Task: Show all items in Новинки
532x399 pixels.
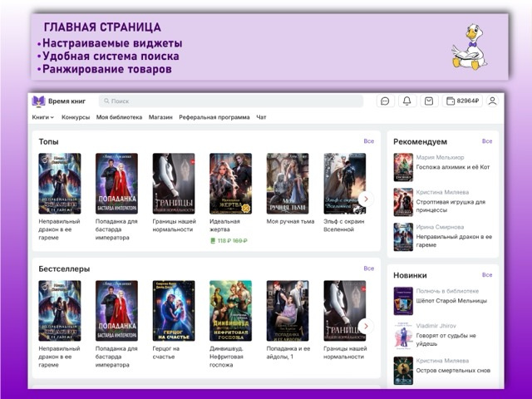Action: pos(487,275)
